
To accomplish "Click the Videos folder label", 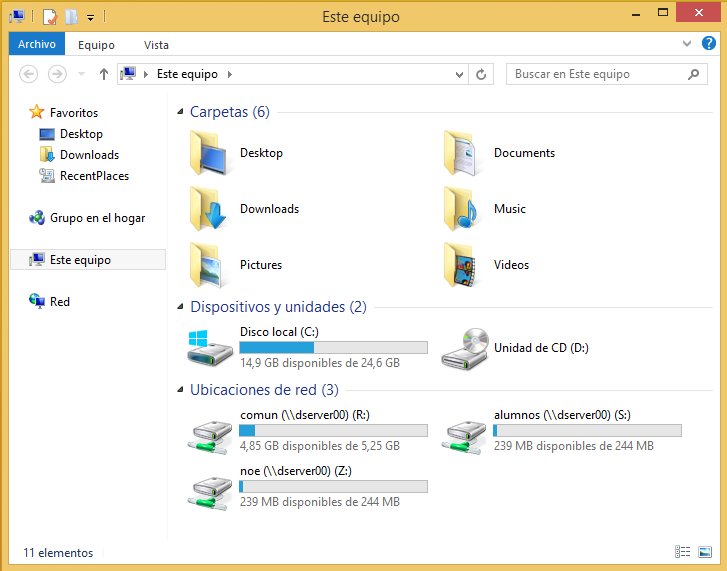I will click(511, 265).
